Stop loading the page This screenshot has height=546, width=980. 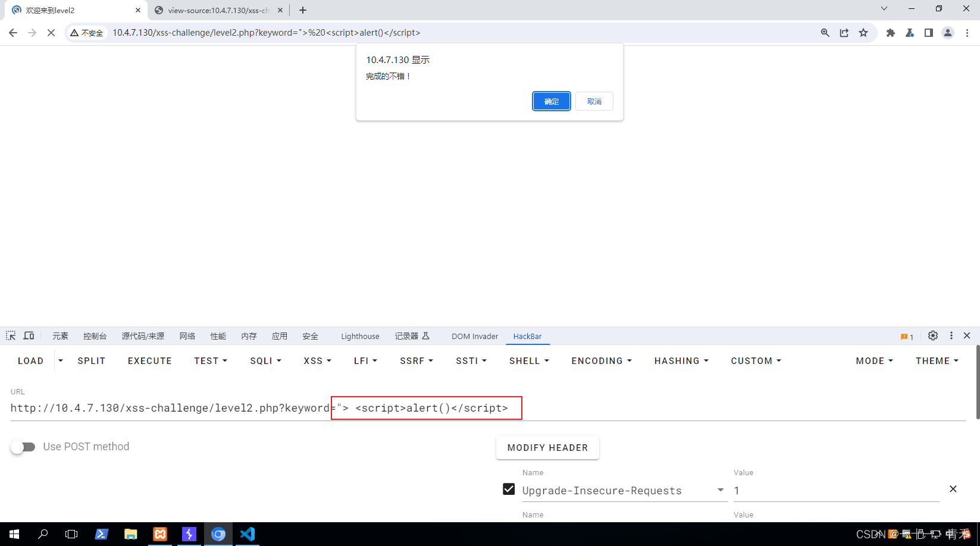click(51, 33)
